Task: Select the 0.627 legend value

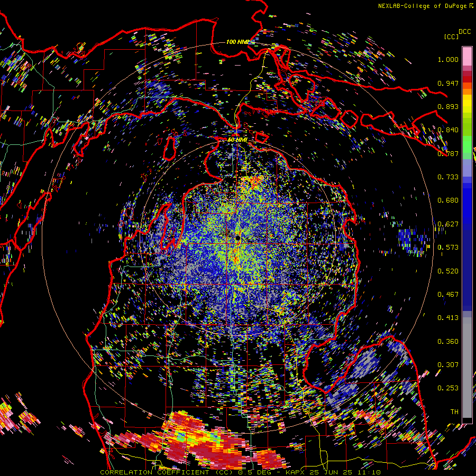Action: [x=448, y=224]
